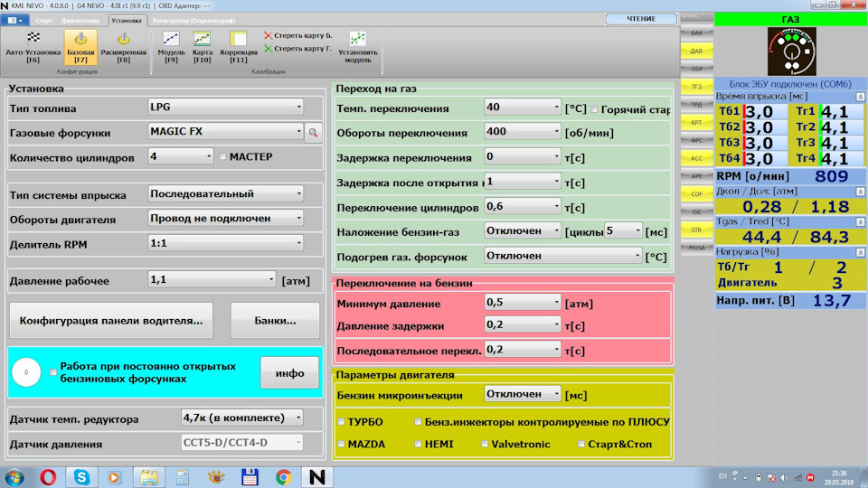Collapse Время впрыска section

(x=860, y=97)
